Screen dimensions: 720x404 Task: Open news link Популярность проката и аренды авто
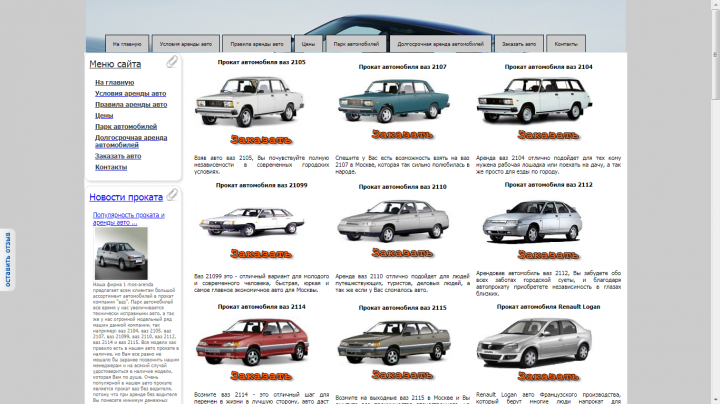(x=129, y=219)
